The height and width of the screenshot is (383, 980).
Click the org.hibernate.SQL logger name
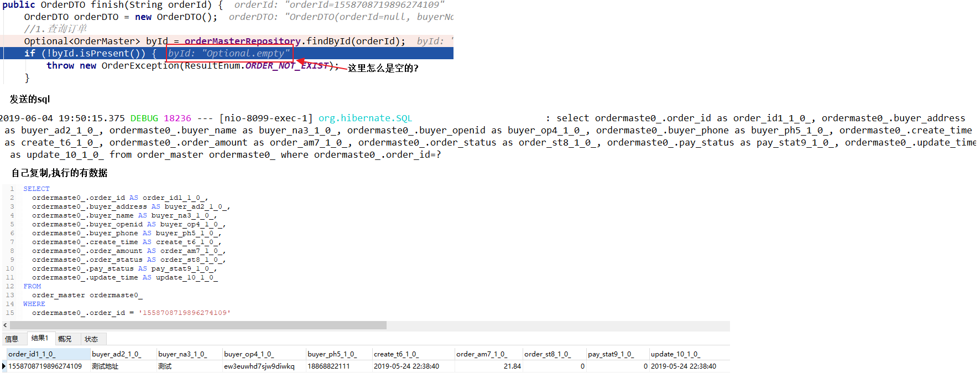[365, 118]
